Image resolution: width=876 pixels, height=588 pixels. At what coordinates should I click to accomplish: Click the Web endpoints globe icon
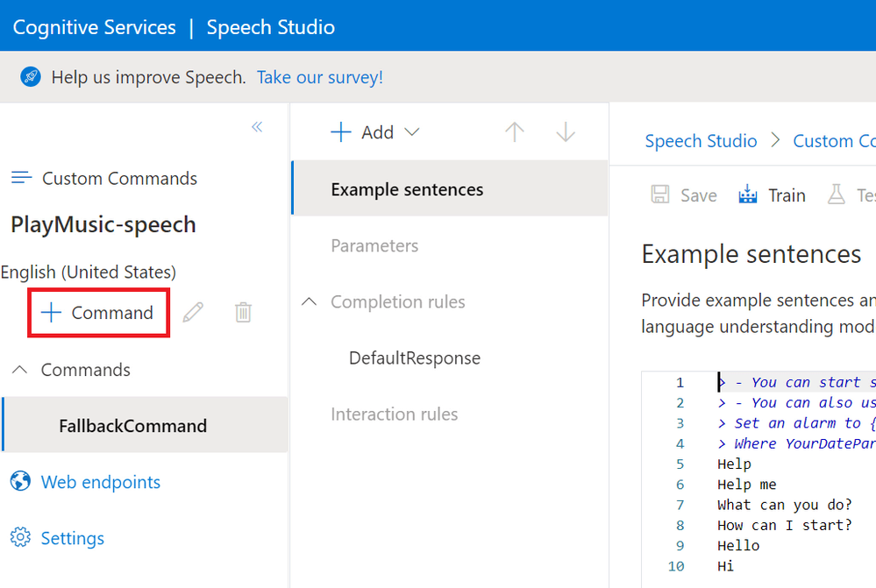(x=21, y=481)
